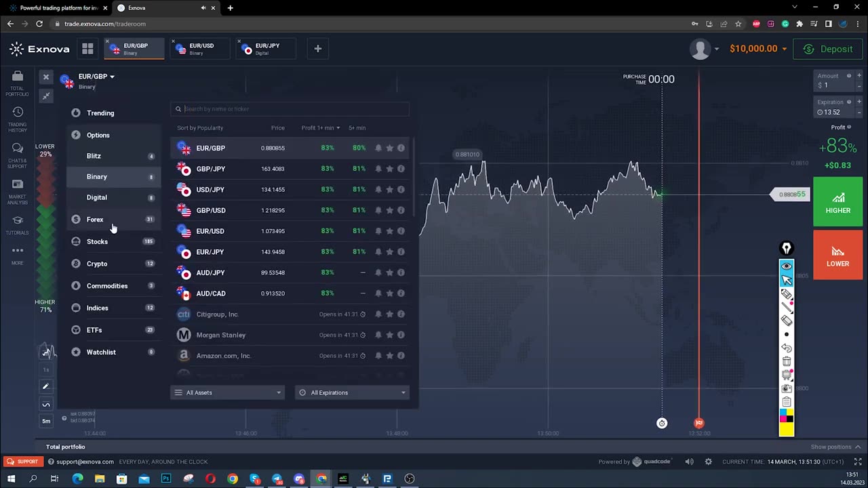This screenshot has height=488, width=868.
Task: Open Trading History in left sidebar
Action: 18,119
